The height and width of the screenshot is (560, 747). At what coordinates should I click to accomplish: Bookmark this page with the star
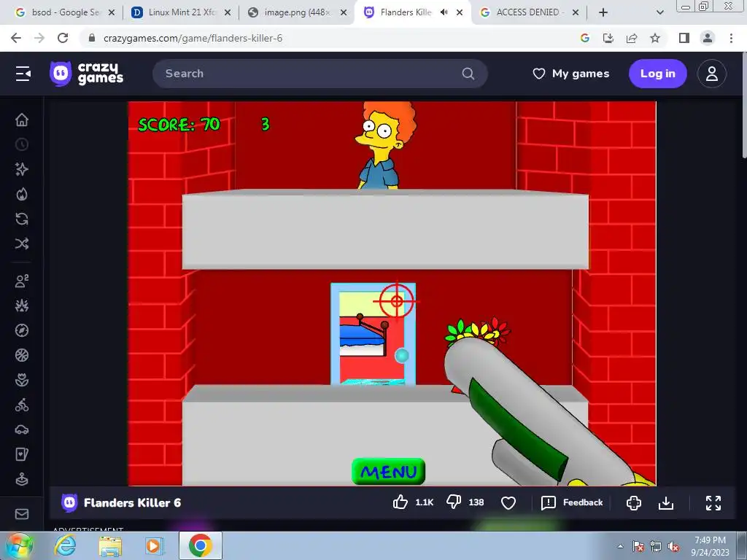[x=655, y=38]
